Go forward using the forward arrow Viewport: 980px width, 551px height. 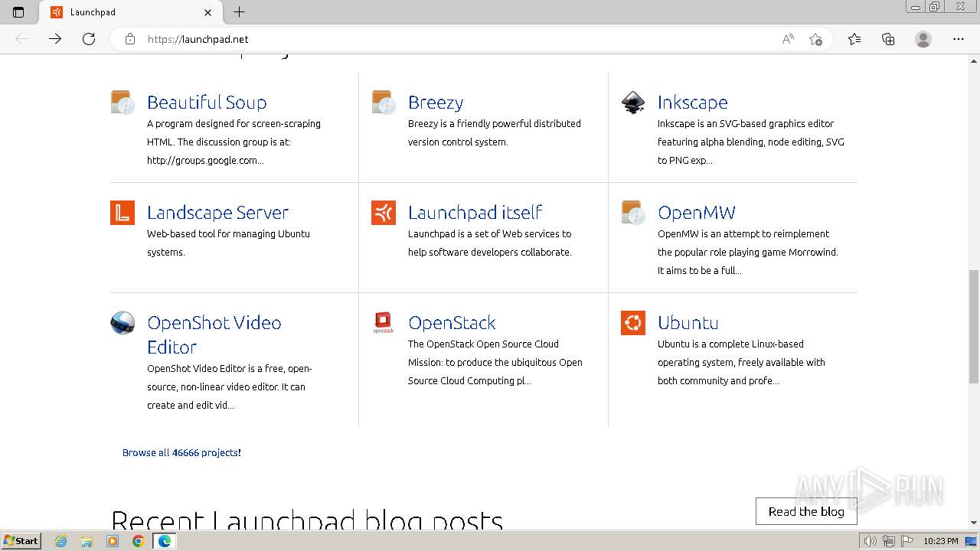coord(55,39)
